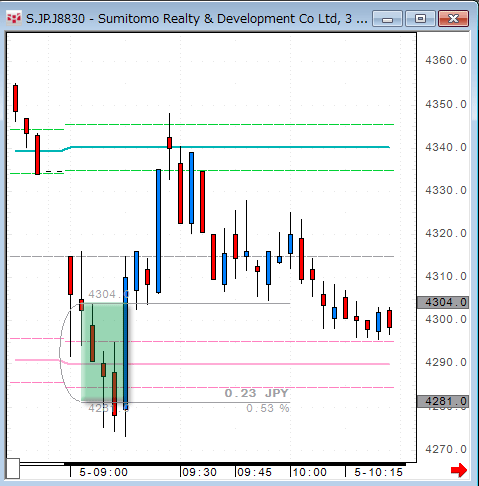
Task: Click the chart application icon in the title bar
Action: [x=14, y=18]
